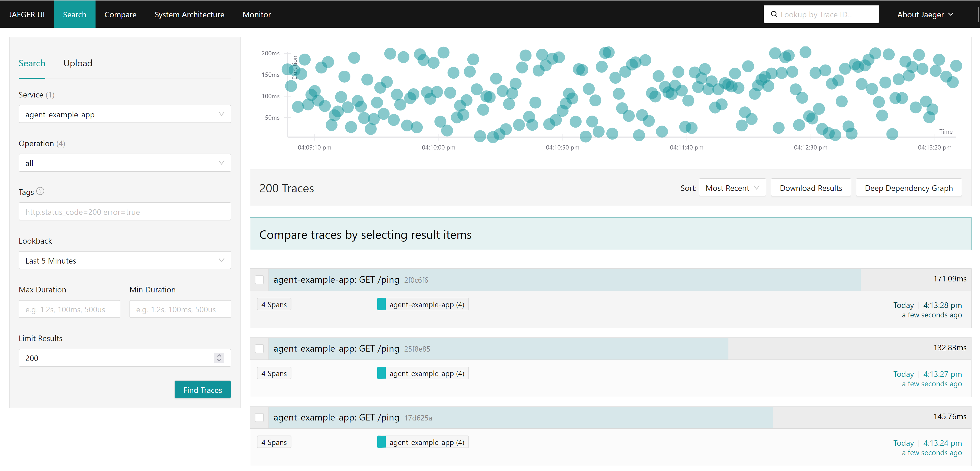Open the Service dropdown agent-example-app
Screen dimensions: 980x471
(124, 114)
